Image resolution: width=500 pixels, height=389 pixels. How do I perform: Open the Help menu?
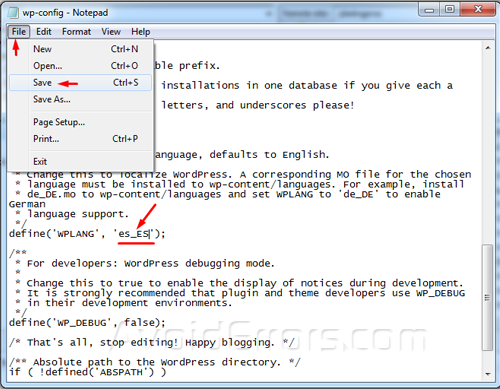click(x=140, y=32)
